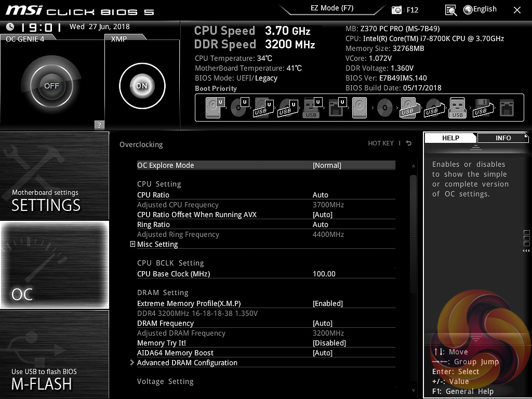Screen dimensions: 532x399
Task: Click the back arrow beside HOT KEY
Action: click(x=409, y=143)
